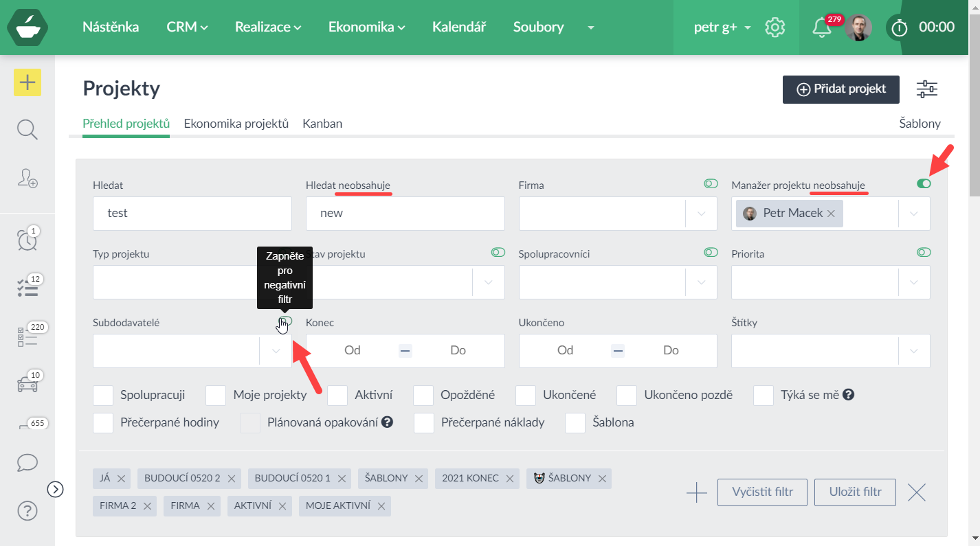This screenshot has height=546, width=980.
Task: Click the Přidat projekt button
Action: (x=840, y=89)
